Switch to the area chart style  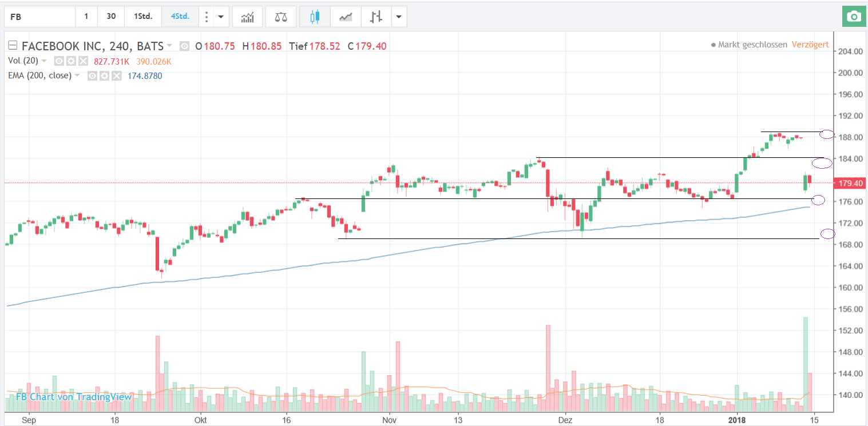pos(345,17)
